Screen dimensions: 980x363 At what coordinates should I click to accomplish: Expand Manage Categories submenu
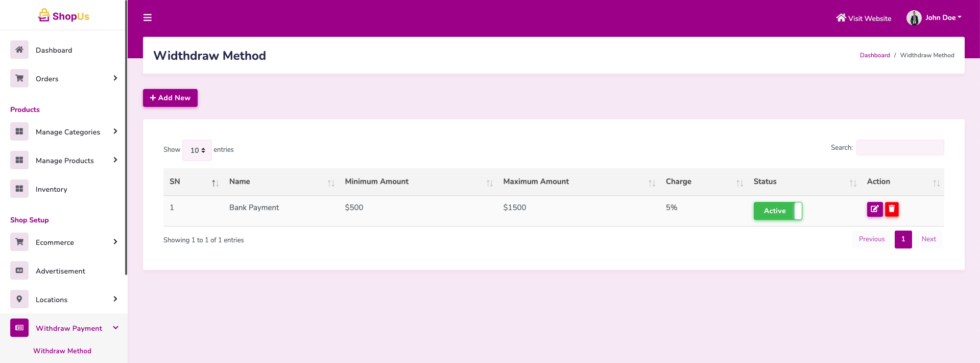115,131
